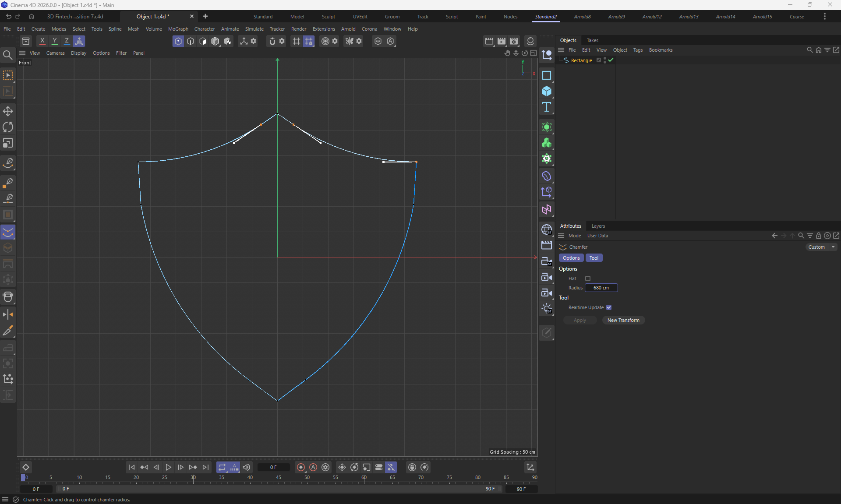The height and width of the screenshot is (504, 841).
Task: Select the Scale tool icon
Action: coord(8,143)
